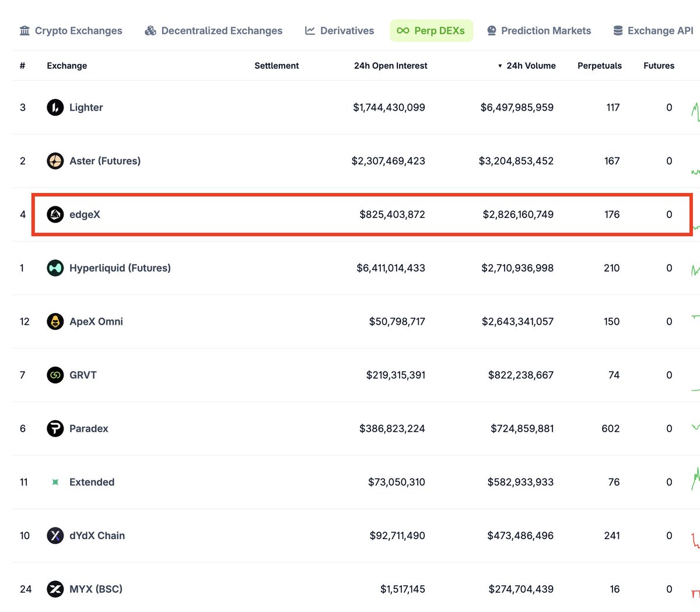Open the GRVT exchange link
The height and width of the screenshot is (612, 700).
83,375
